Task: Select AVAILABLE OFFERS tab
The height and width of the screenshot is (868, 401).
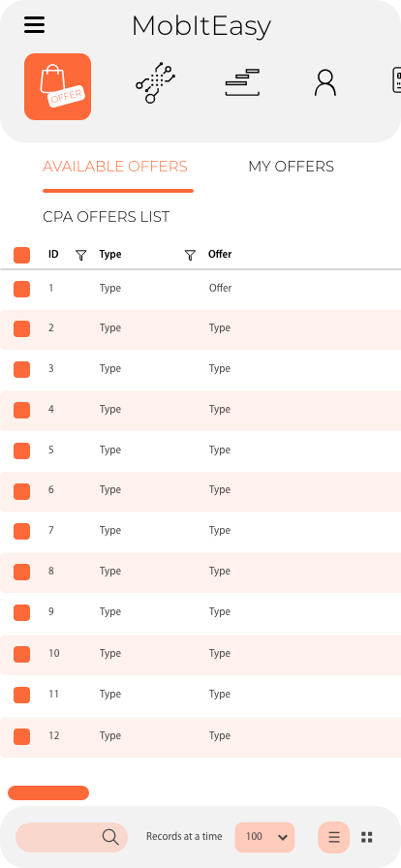Action: coord(115,166)
